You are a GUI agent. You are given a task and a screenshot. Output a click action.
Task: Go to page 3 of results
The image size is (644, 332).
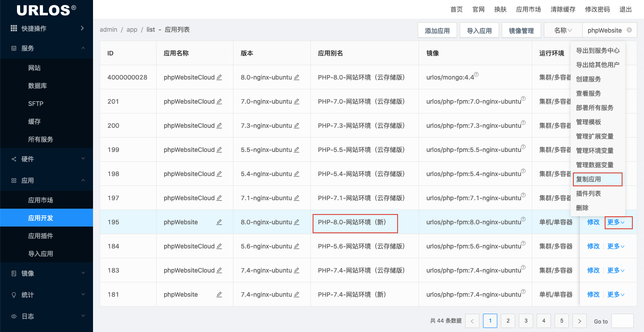click(526, 321)
